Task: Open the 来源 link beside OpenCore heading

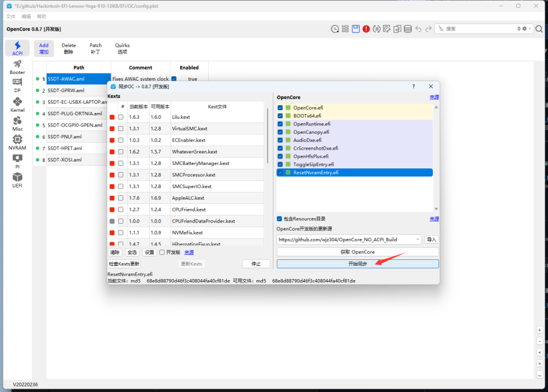Action: pos(434,97)
